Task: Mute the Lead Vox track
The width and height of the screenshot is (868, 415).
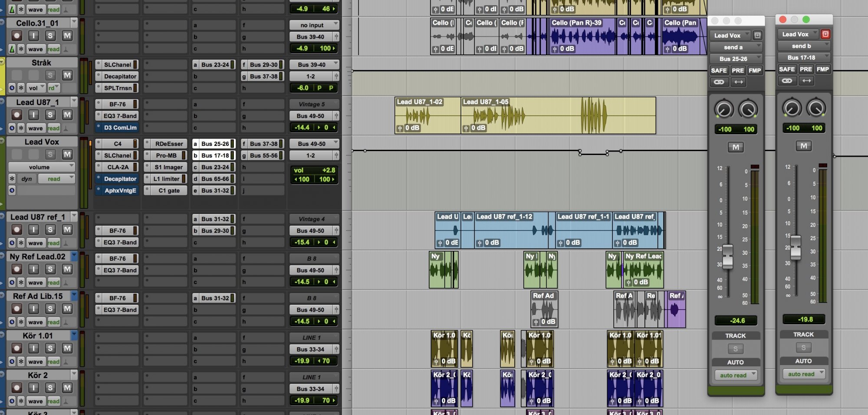Action: pyautogui.click(x=67, y=155)
